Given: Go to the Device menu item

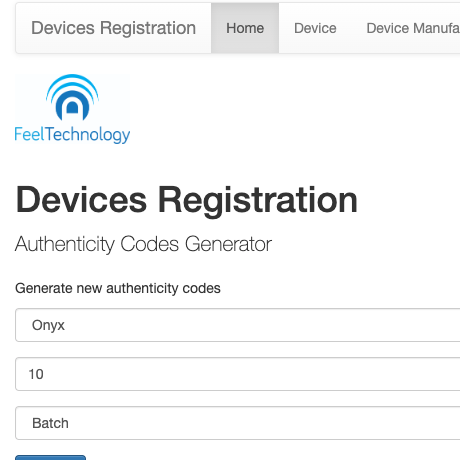Looking at the screenshot, I should pyautogui.click(x=315, y=28).
